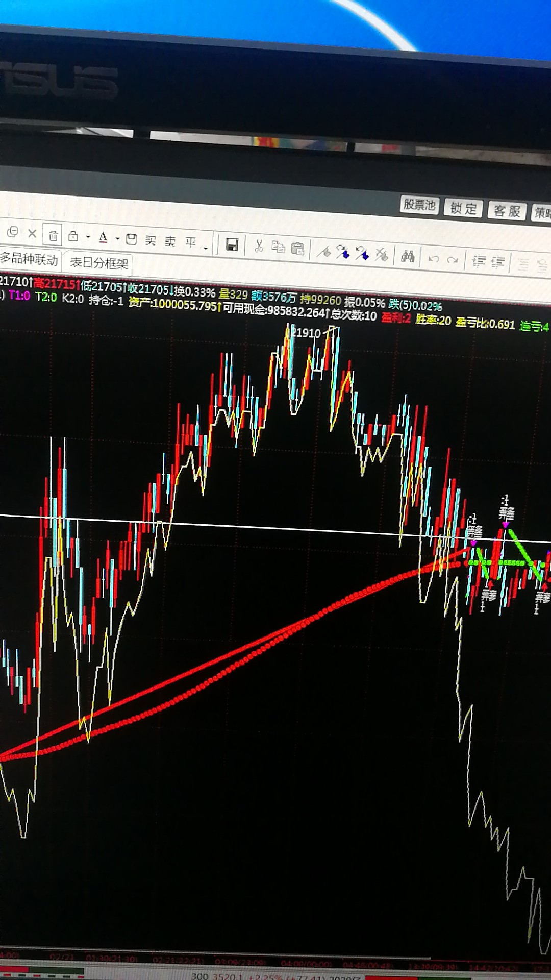Click the redo arrow icon
The height and width of the screenshot is (980, 551).
(x=453, y=260)
